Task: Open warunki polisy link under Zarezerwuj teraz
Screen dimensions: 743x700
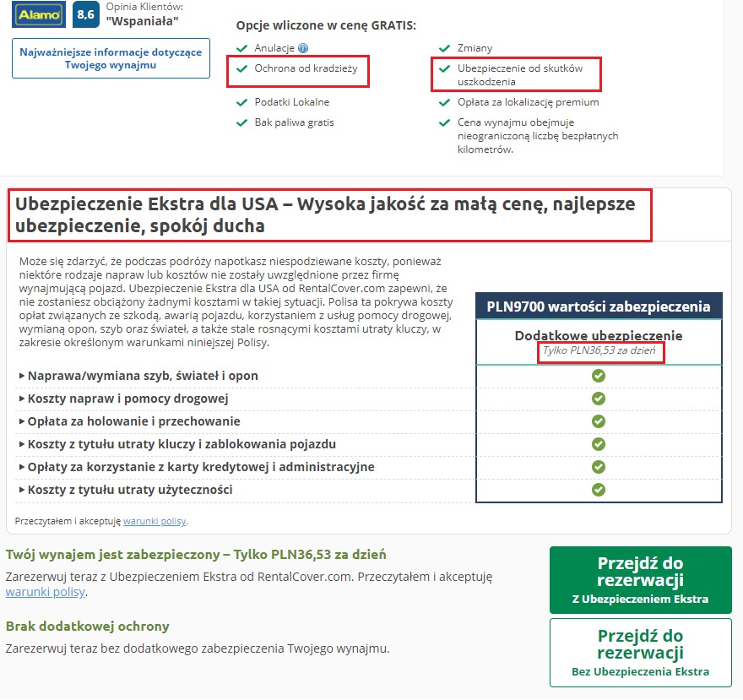Action: [45, 592]
